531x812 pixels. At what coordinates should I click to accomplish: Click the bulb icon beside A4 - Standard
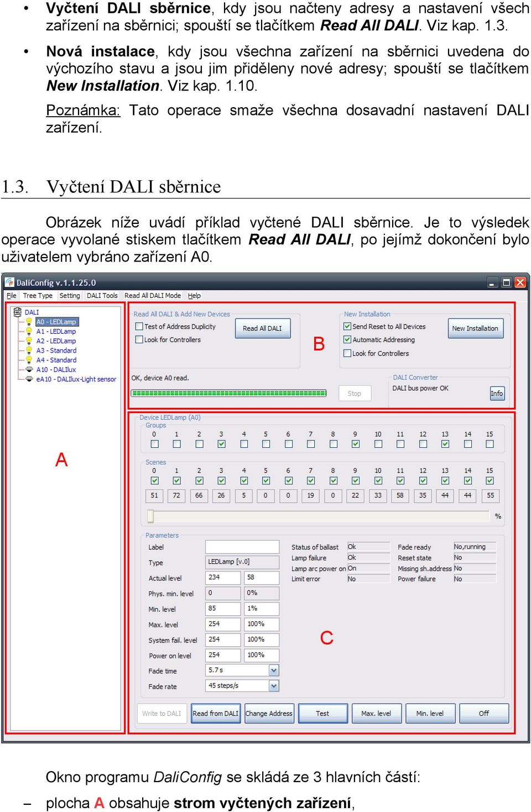pos(29,360)
